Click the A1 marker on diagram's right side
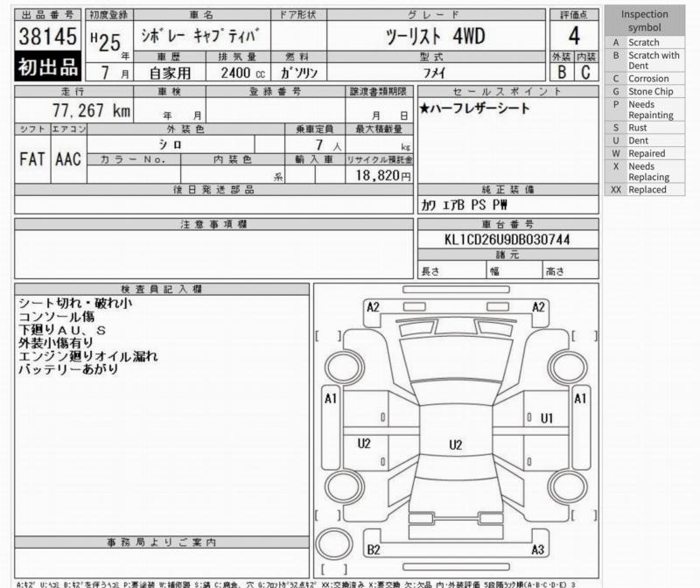This screenshot has height=588, width=700. tap(579, 399)
